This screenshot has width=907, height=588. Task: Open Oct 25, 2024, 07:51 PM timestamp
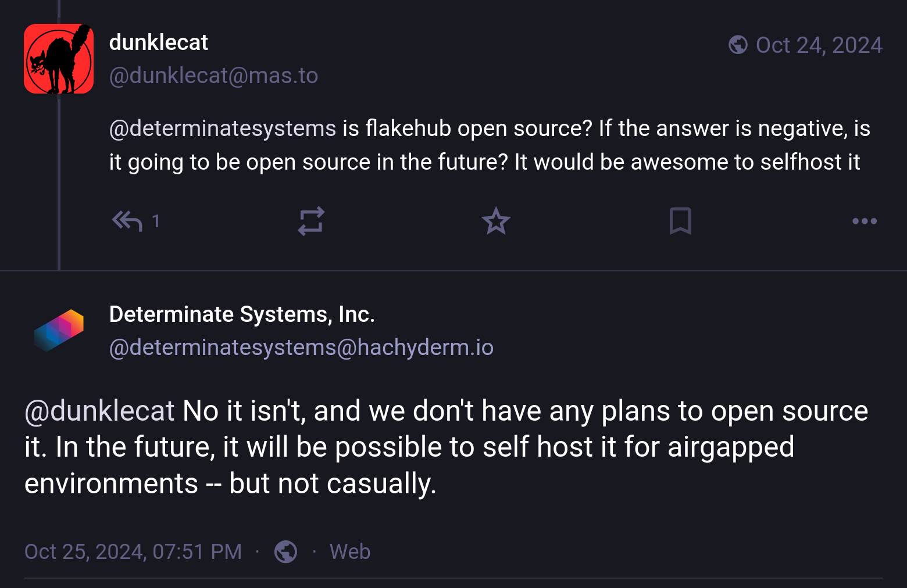[133, 551]
